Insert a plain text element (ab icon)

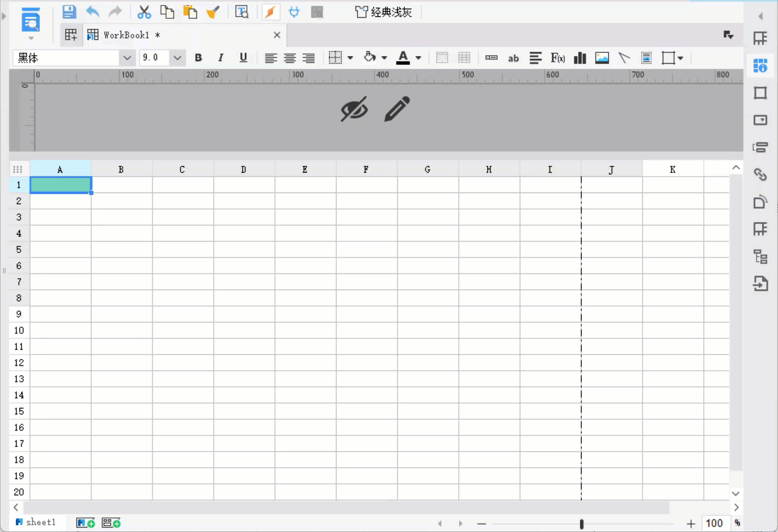click(x=513, y=58)
